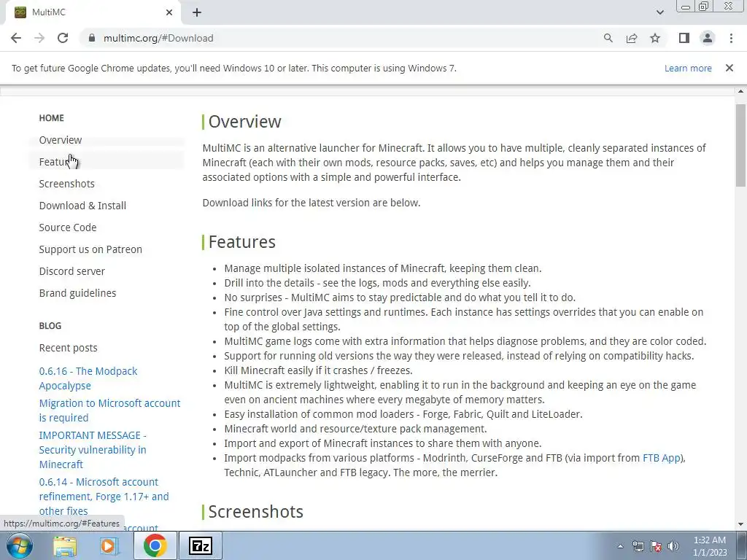Bookmark this page with the star icon

(x=655, y=38)
